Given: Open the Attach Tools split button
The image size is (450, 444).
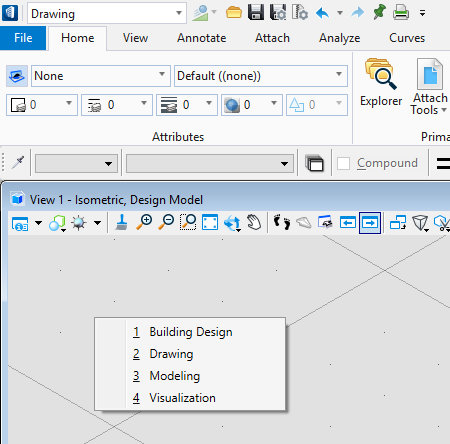Looking at the screenshot, I should click(430, 86).
